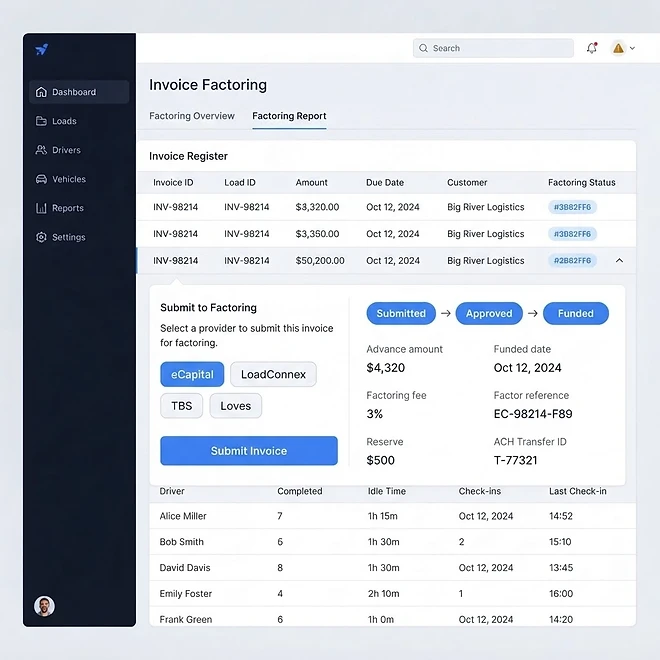This screenshot has width=660, height=660.
Task: Click the Vehicles car icon
Action: click(x=41, y=179)
